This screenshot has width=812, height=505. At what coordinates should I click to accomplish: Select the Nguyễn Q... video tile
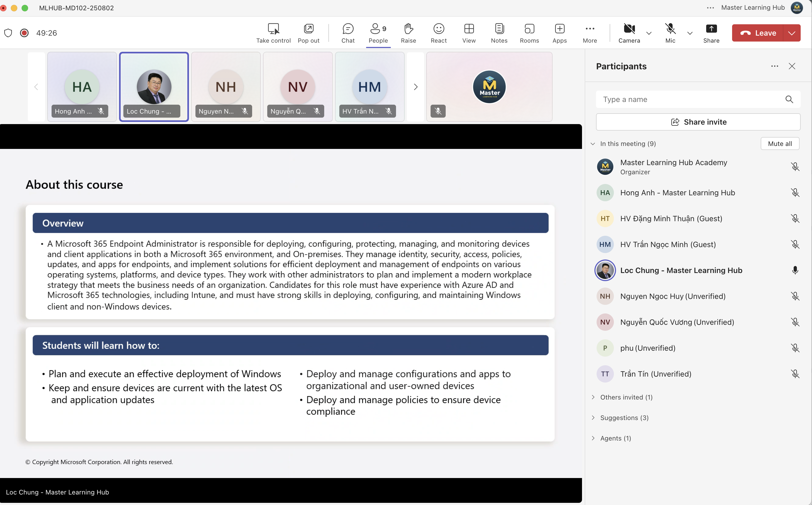click(x=298, y=87)
